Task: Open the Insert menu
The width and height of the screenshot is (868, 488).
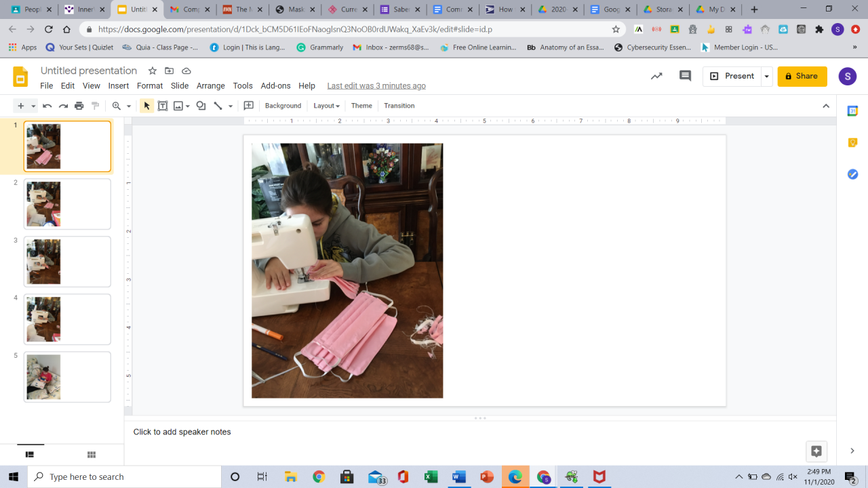Action: click(119, 86)
